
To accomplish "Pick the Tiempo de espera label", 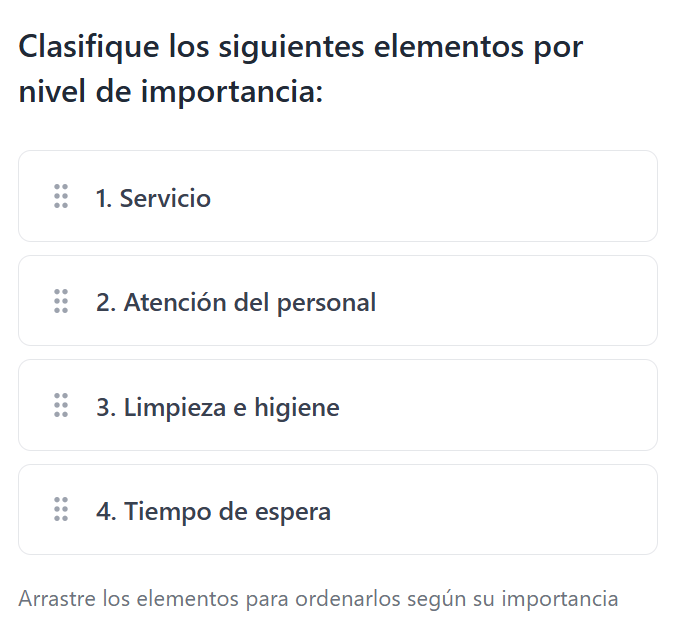I will (227, 511).
